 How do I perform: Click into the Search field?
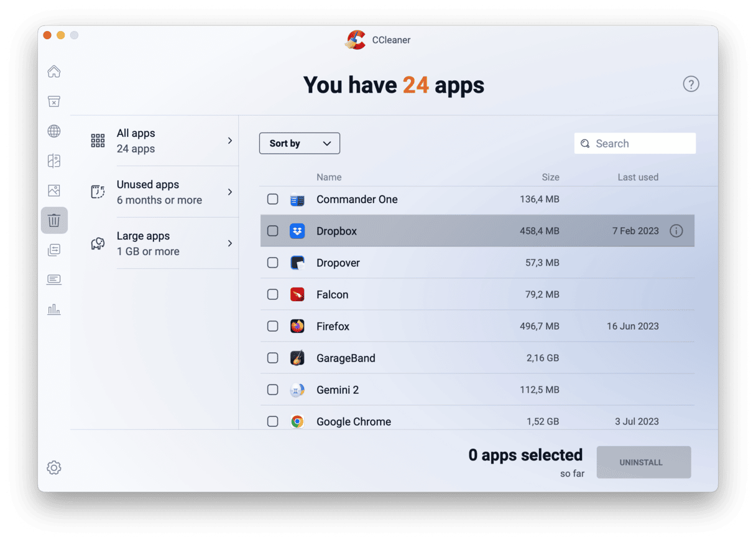coord(635,144)
